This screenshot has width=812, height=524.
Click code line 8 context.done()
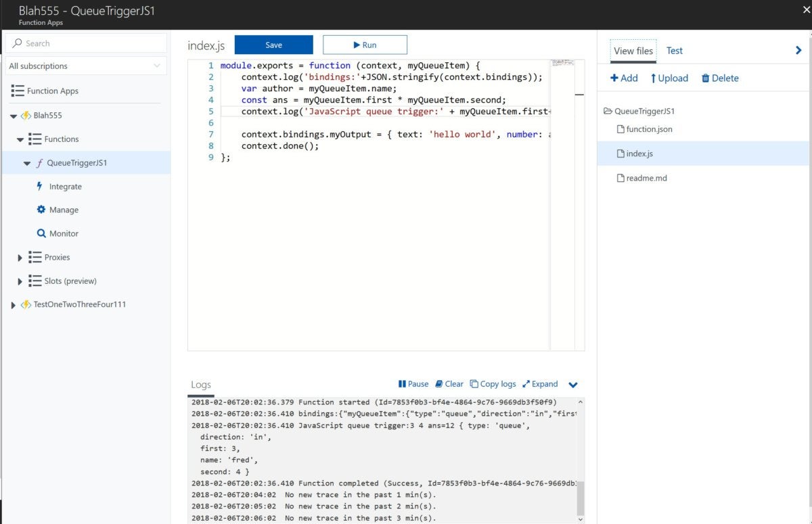[280, 146]
